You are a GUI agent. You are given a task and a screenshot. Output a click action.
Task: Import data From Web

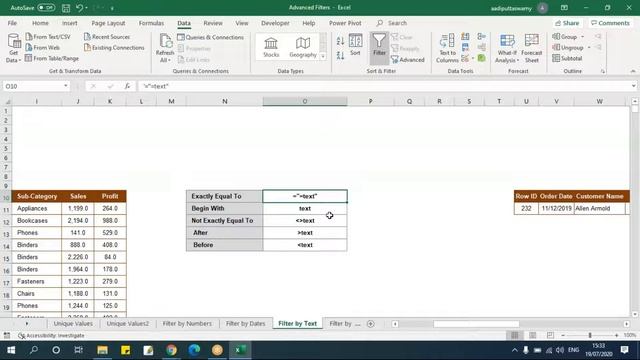(42, 47)
